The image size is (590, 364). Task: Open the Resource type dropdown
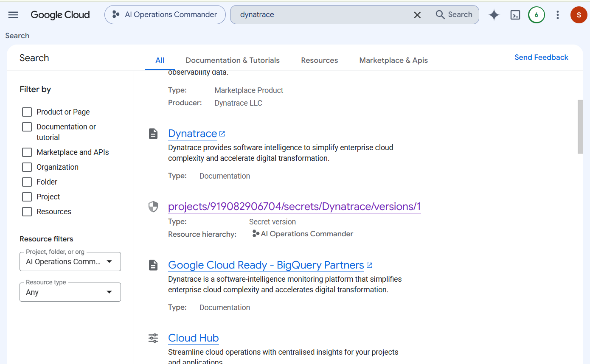(70, 292)
